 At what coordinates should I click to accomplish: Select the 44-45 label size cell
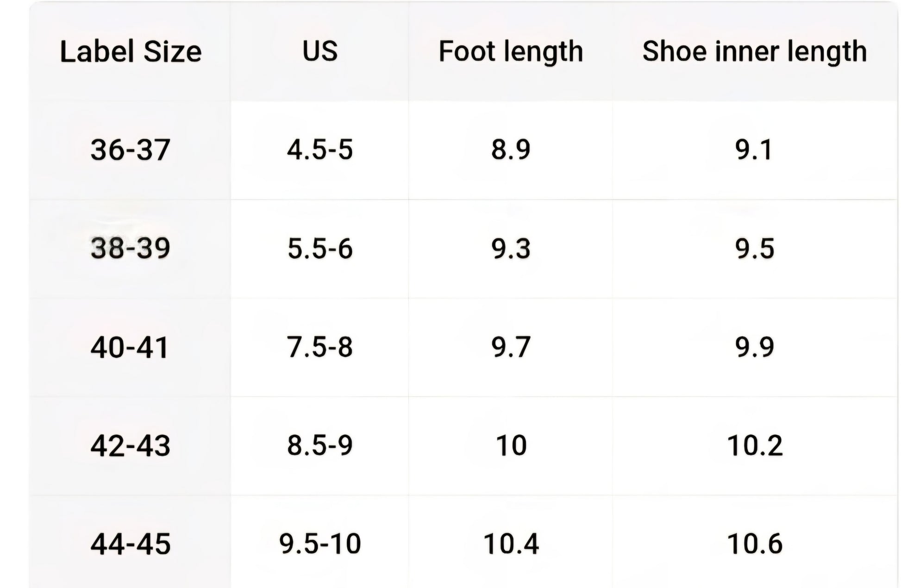pyautogui.click(x=131, y=544)
